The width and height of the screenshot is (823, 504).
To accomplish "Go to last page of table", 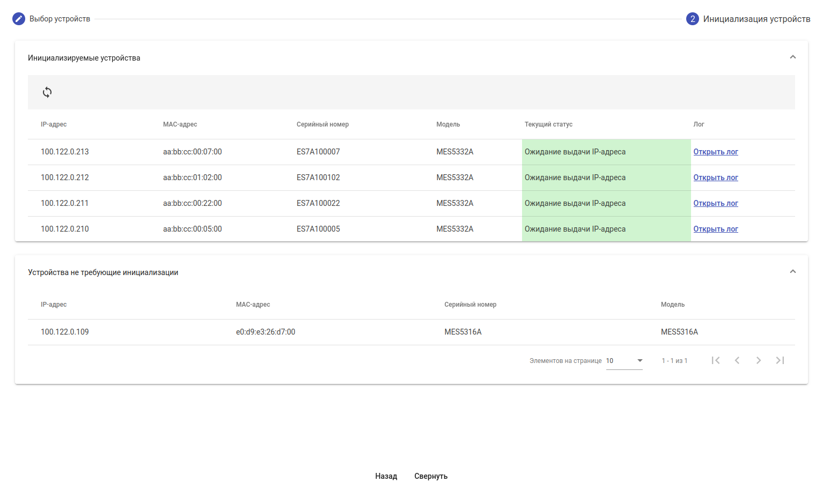I will [780, 360].
